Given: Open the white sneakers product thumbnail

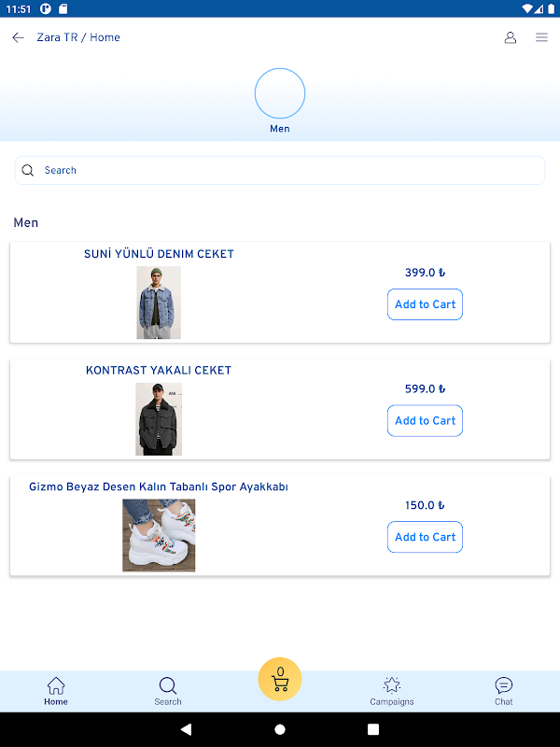Looking at the screenshot, I should (x=159, y=535).
